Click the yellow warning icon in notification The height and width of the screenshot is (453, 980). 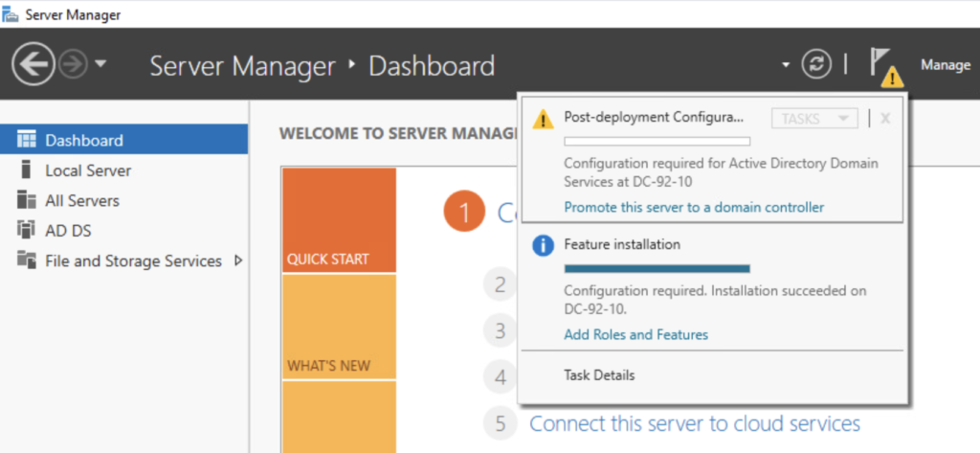point(543,119)
